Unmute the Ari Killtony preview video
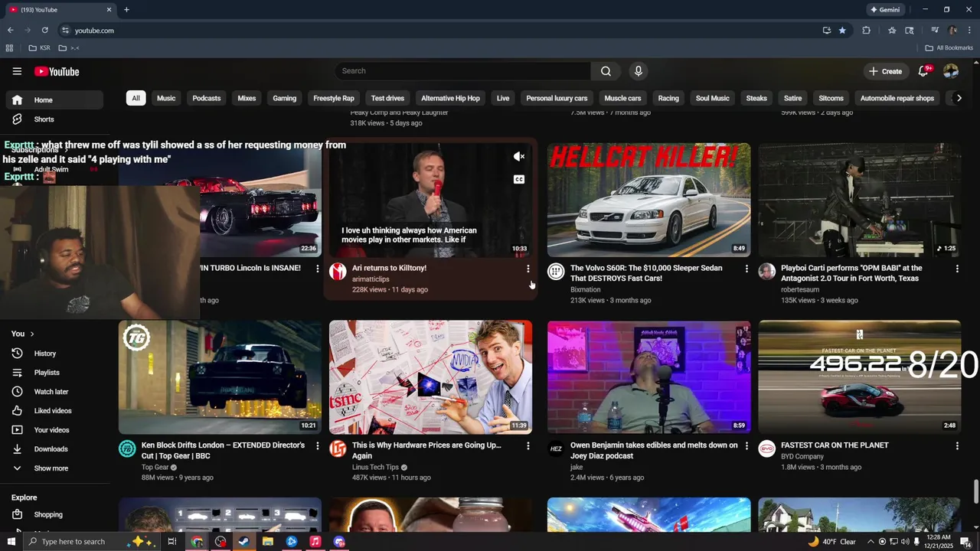980x551 pixels. (x=519, y=157)
